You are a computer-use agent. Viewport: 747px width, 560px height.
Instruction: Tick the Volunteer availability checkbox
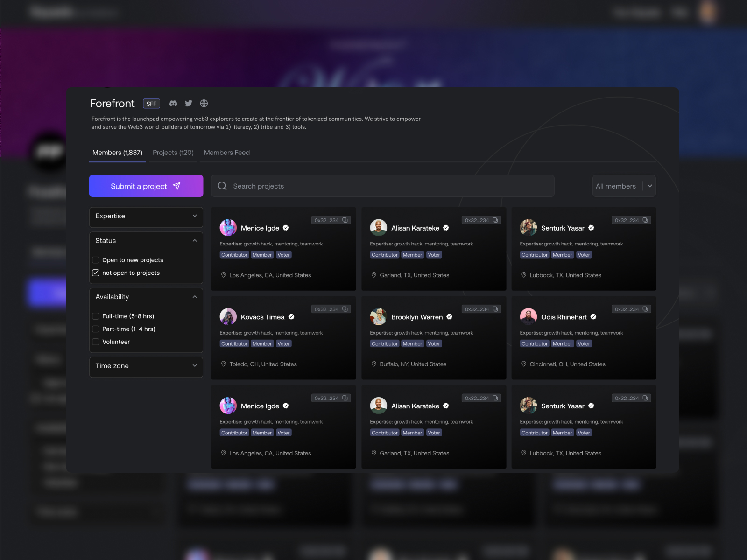pyautogui.click(x=96, y=342)
